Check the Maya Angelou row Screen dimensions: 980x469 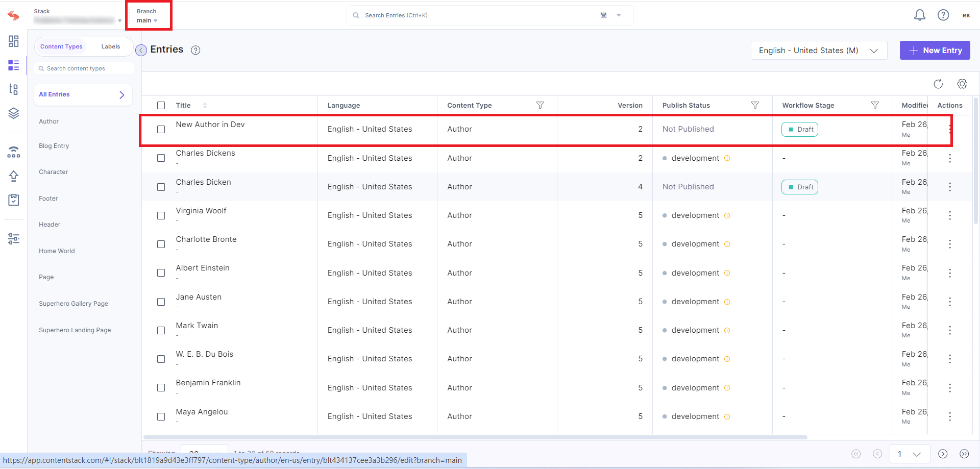coord(161,417)
